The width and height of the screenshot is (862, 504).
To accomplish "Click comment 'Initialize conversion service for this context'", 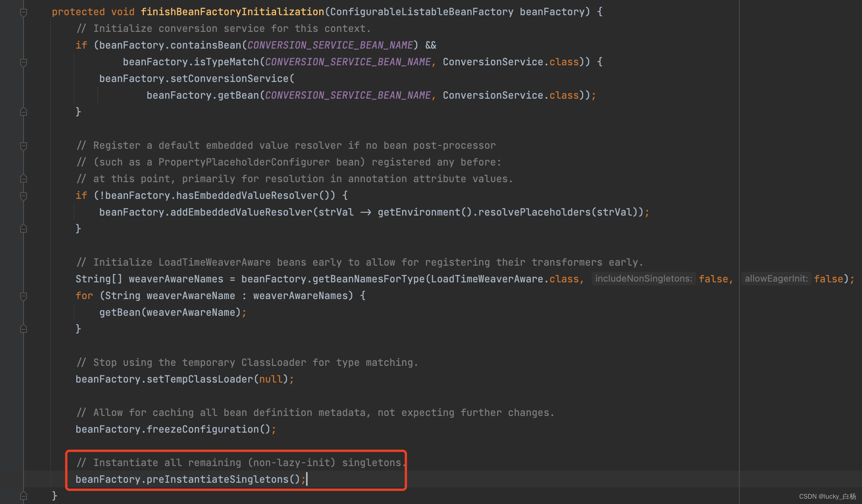I will pyautogui.click(x=223, y=28).
